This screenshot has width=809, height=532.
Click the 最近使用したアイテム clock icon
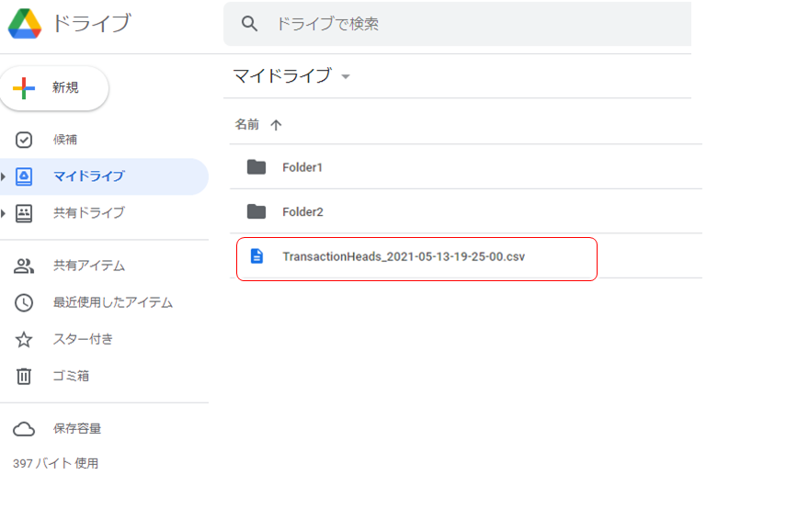tap(26, 303)
